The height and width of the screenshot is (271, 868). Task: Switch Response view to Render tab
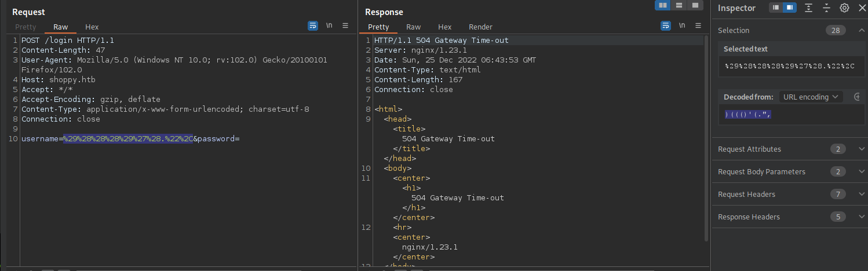480,27
